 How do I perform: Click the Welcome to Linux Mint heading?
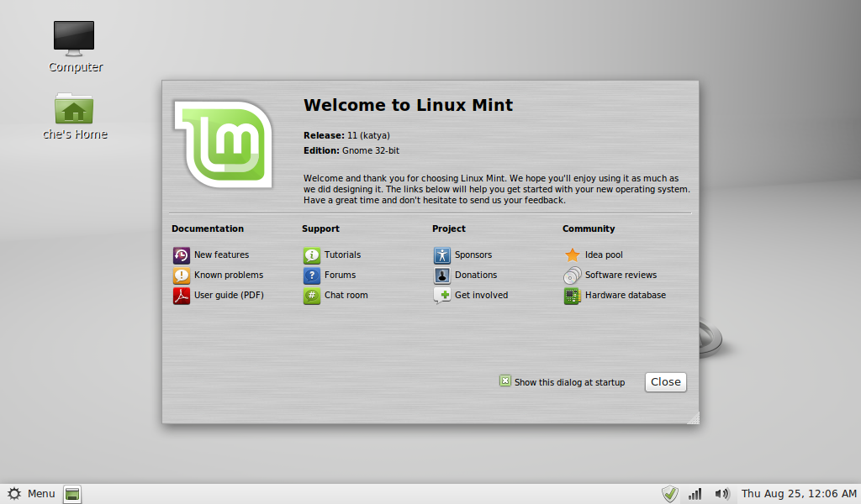point(408,105)
